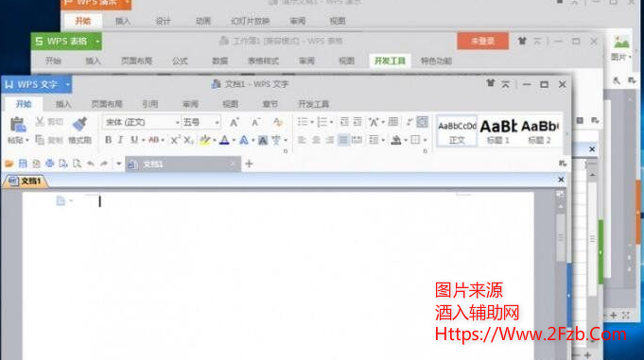Click the subscript X₂ icon

[188, 140]
